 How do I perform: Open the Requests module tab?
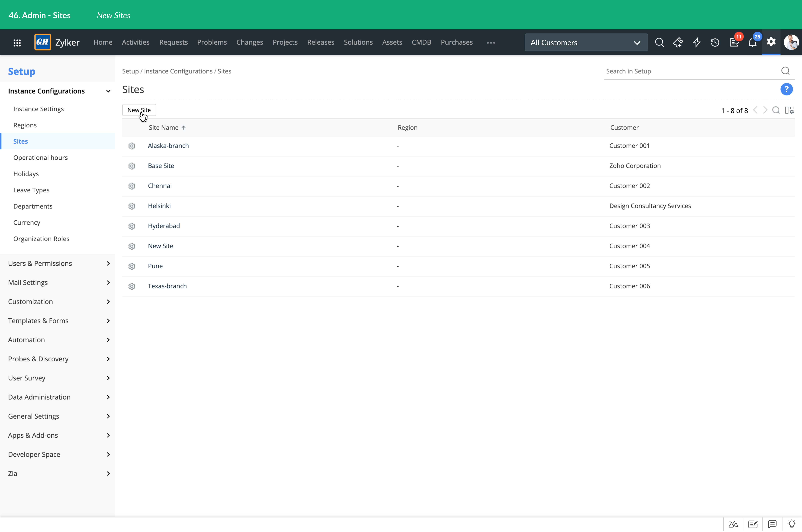(173, 42)
